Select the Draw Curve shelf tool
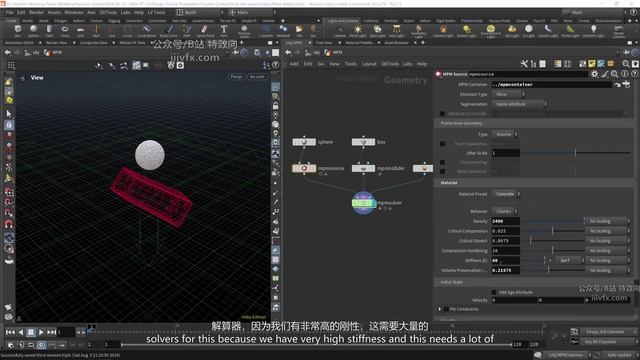 [169, 31]
